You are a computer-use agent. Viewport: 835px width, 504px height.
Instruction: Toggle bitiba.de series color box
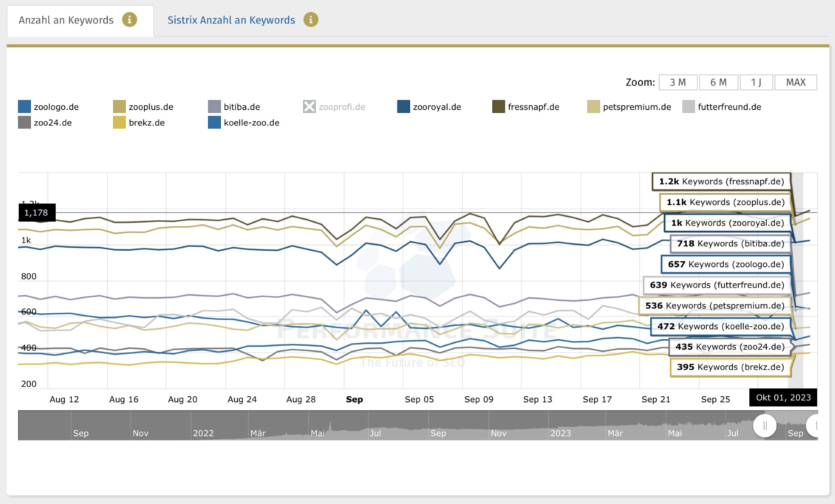pyautogui.click(x=214, y=106)
